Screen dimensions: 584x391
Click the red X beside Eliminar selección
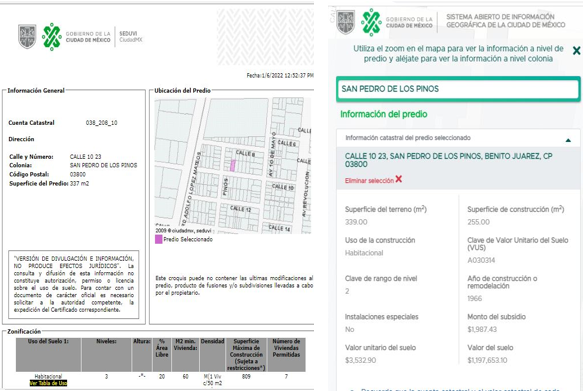click(399, 179)
